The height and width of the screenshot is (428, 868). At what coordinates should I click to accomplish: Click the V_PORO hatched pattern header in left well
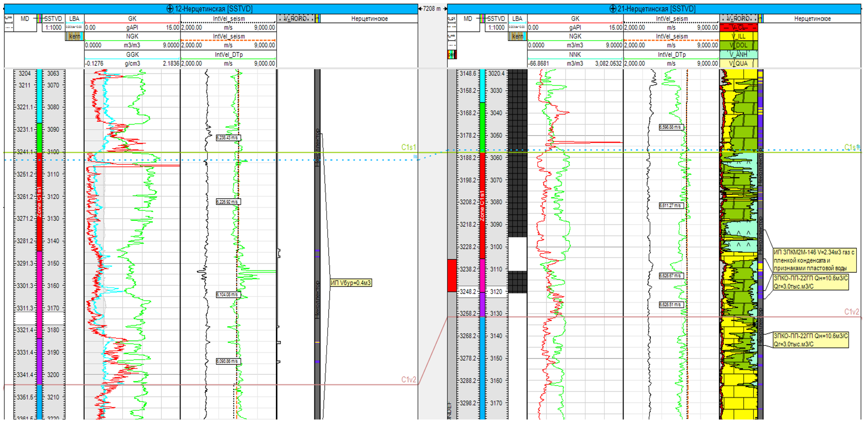296,19
